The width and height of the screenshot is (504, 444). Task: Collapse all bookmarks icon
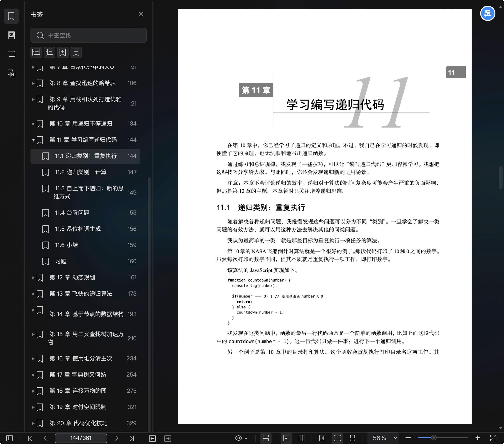tap(50, 52)
